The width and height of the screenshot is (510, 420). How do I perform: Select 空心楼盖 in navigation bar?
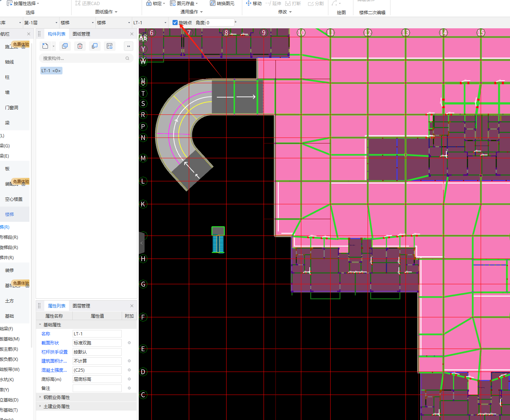14,199
